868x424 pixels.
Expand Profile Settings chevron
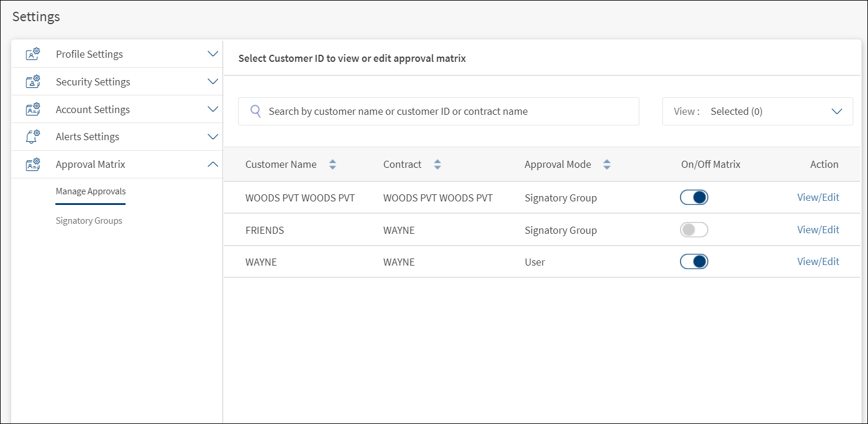pyautogui.click(x=213, y=54)
